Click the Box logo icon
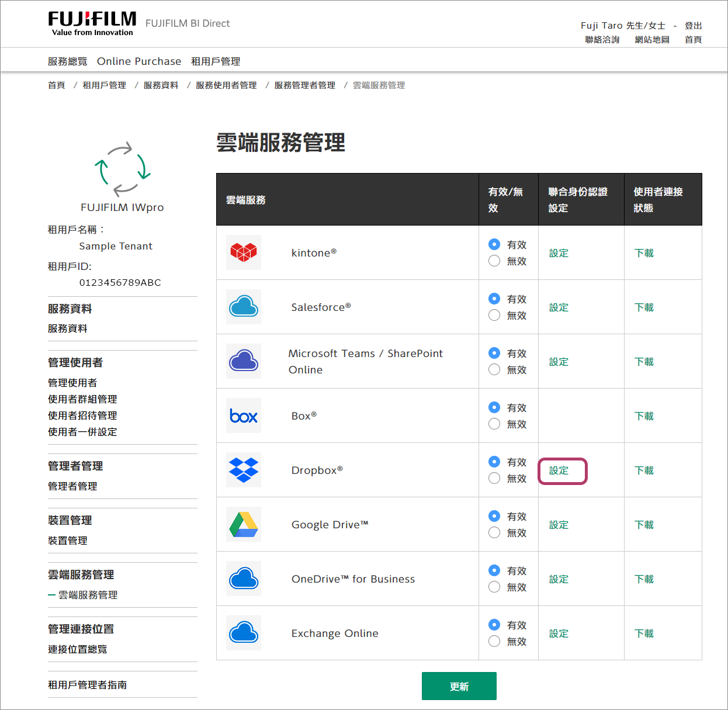Image resolution: width=728 pixels, height=710 pixels. (244, 415)
